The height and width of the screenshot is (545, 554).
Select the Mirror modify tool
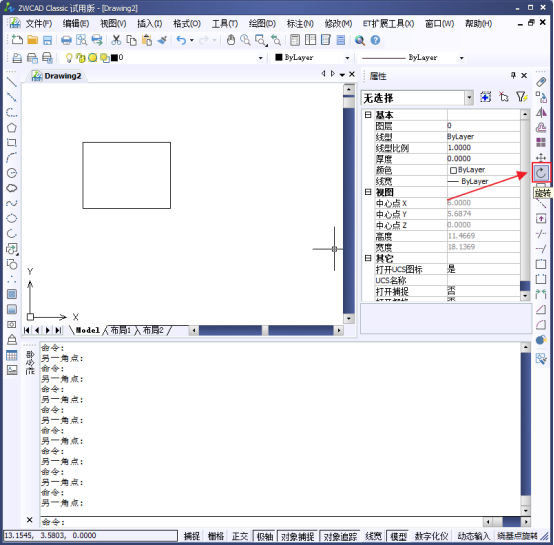point(541,112)
